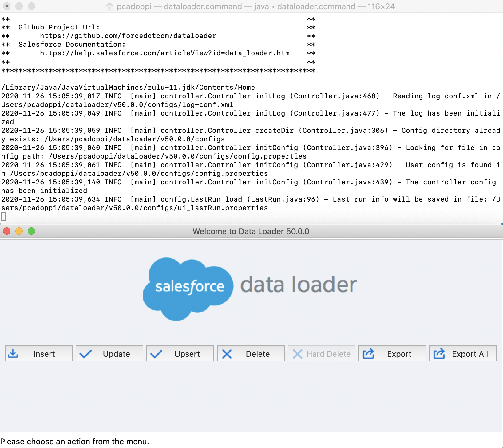Click the grayed-out Hard Delete icon
The height and width of the screenshot is (448, 503).
(x=297, y=354)
